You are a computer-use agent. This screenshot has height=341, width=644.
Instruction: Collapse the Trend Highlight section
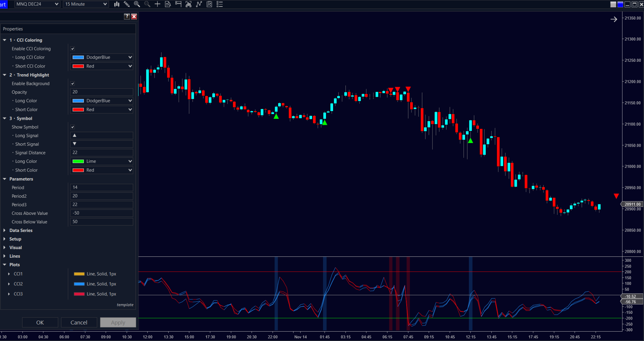pos(5,75)
